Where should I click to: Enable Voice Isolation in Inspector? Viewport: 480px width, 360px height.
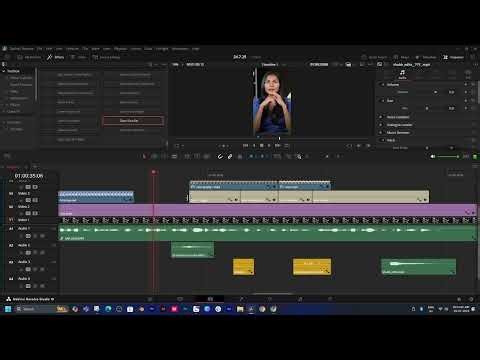tap(381, 117)
